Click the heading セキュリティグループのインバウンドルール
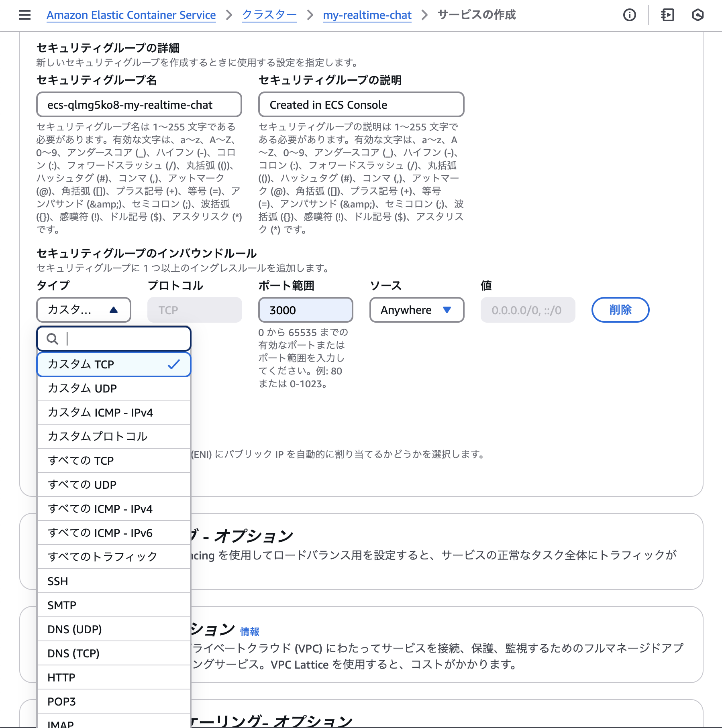 pyautogui.click(x=147, y=253)
